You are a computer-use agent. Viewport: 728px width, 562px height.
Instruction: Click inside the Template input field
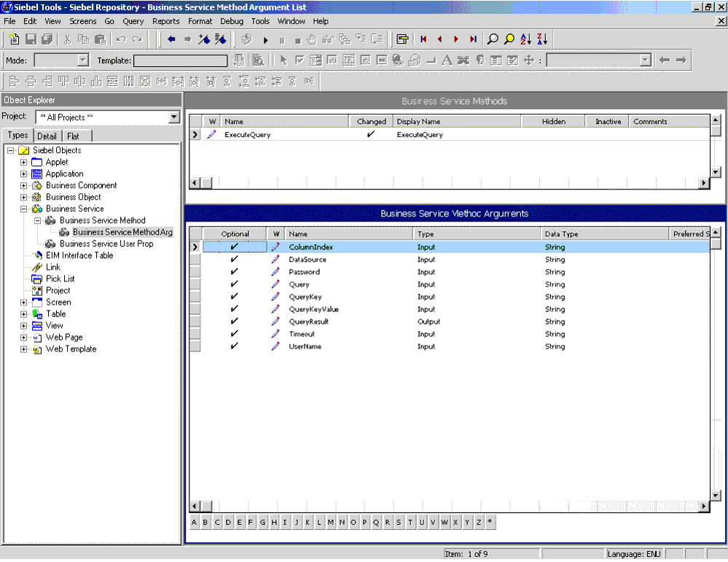[x=180, y=61]
